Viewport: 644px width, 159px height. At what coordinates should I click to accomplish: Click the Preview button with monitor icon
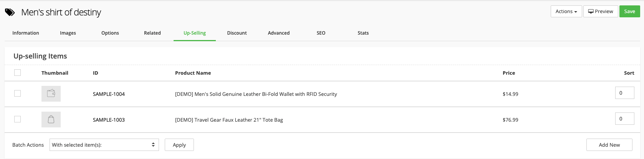pos(601,12)
